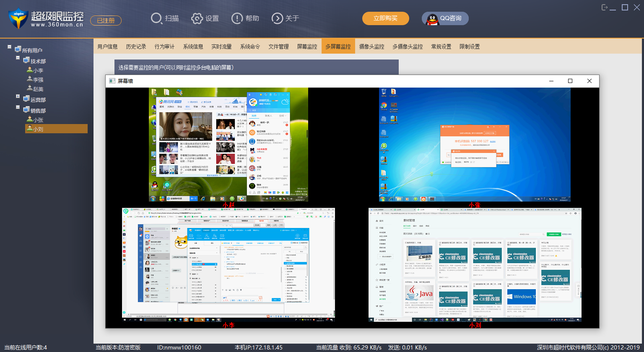Expand the 运营部 department node
This screenshot has height=352, width=644.
click(x=18, y=96)
